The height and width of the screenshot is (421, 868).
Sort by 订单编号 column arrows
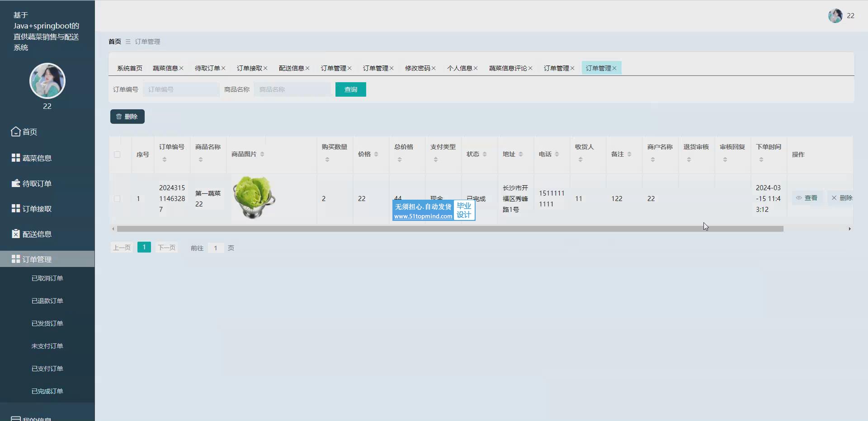click(165, 159)
